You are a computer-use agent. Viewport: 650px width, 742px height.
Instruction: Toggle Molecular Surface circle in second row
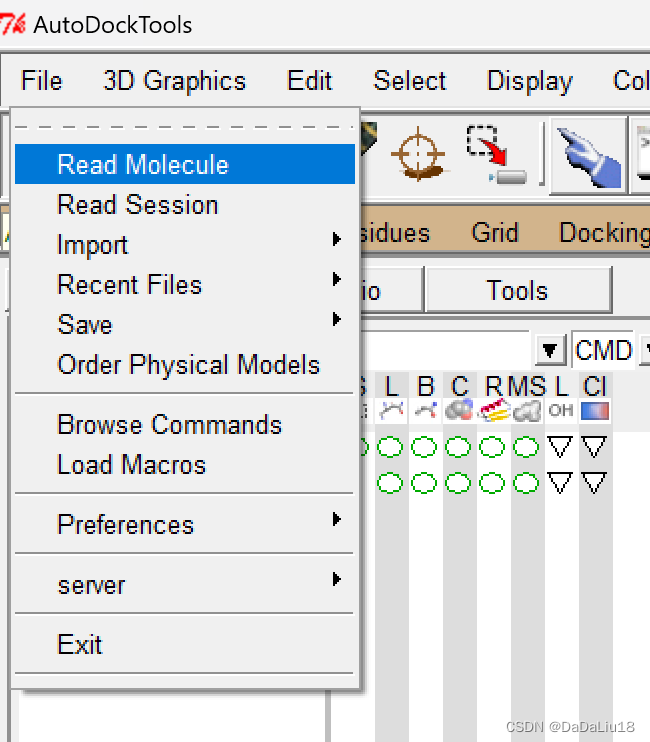(x=526, y=483)
